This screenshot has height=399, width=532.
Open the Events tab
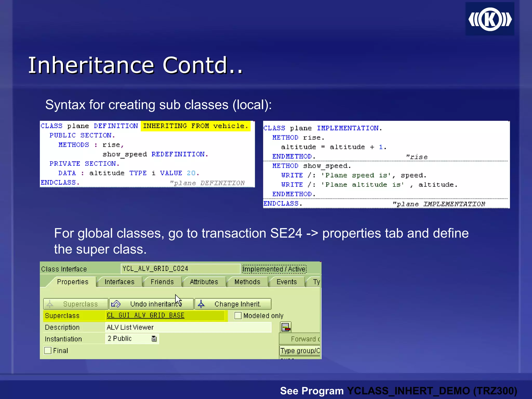(287, 282)
